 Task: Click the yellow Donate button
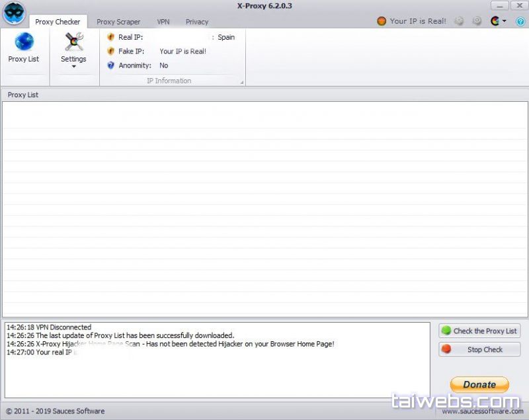point(479,384)
